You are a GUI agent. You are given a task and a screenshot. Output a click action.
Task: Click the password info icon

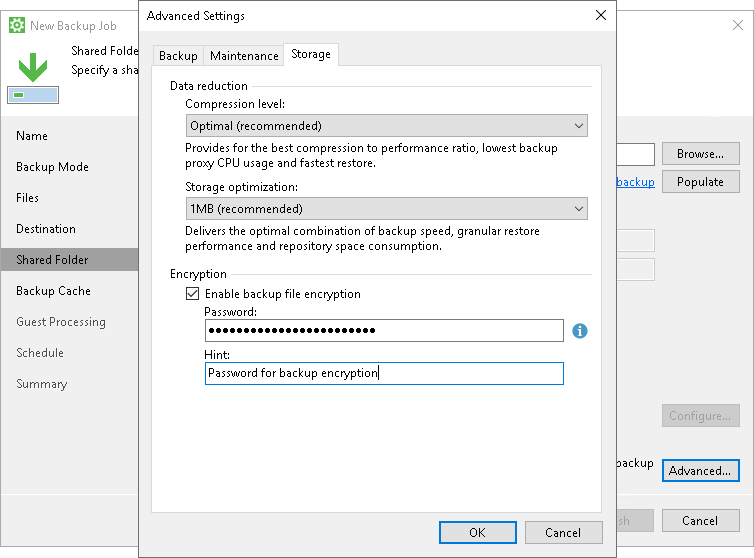pyautogui.click(x=579, y=331)
